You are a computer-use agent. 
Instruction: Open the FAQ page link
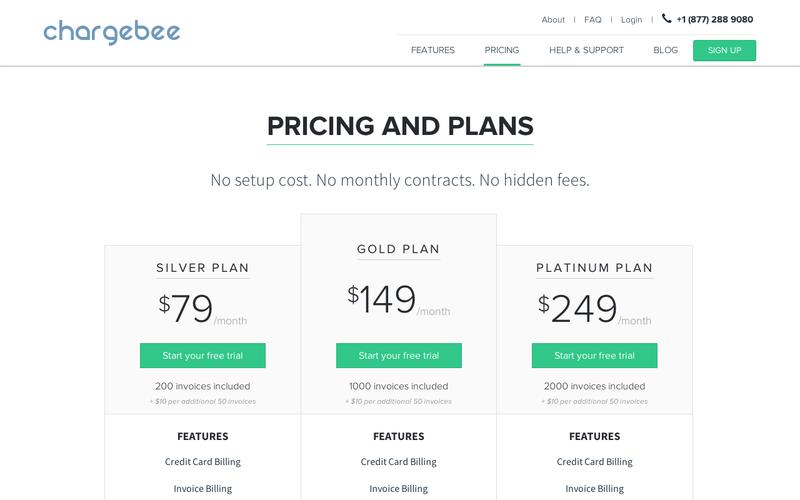(593, 20)
